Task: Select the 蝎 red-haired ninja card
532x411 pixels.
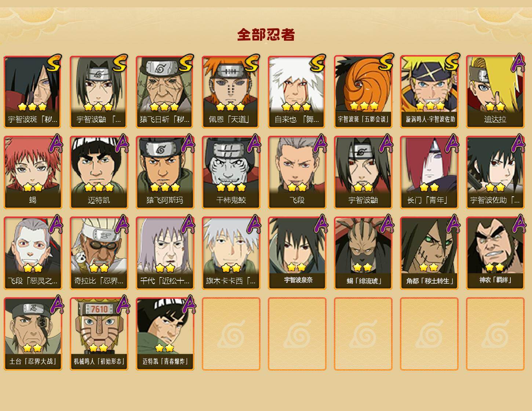Action: tap(33, 172)
